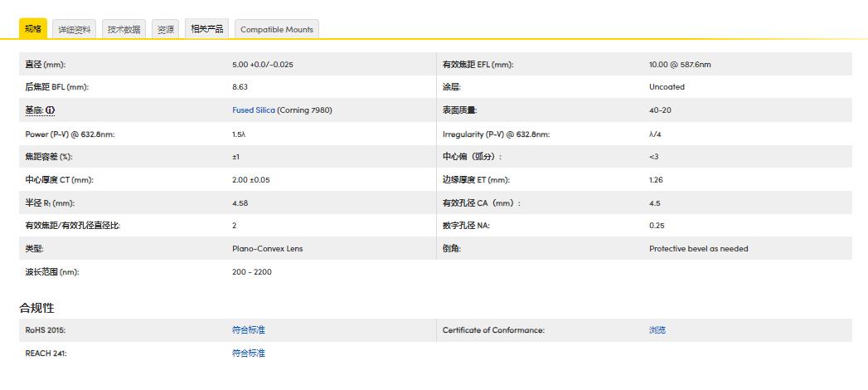Open the Fused Silica substrate link
868x390 pixels.
(253, 110)
